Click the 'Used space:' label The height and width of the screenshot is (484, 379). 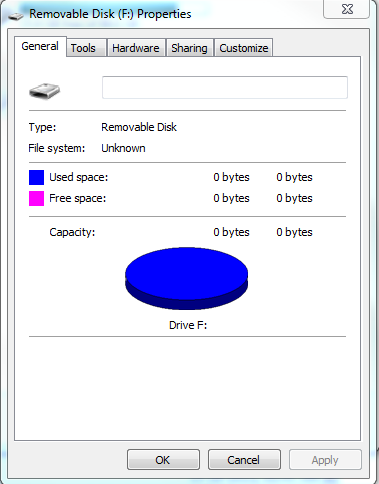pos(79,177)
